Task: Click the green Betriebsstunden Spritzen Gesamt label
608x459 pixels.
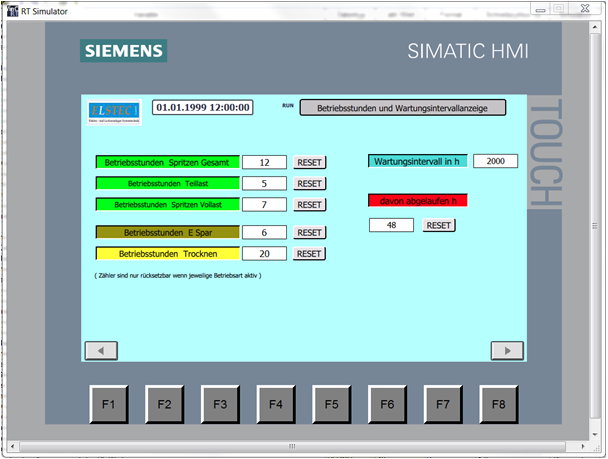Action: click(x=168, y=162)
